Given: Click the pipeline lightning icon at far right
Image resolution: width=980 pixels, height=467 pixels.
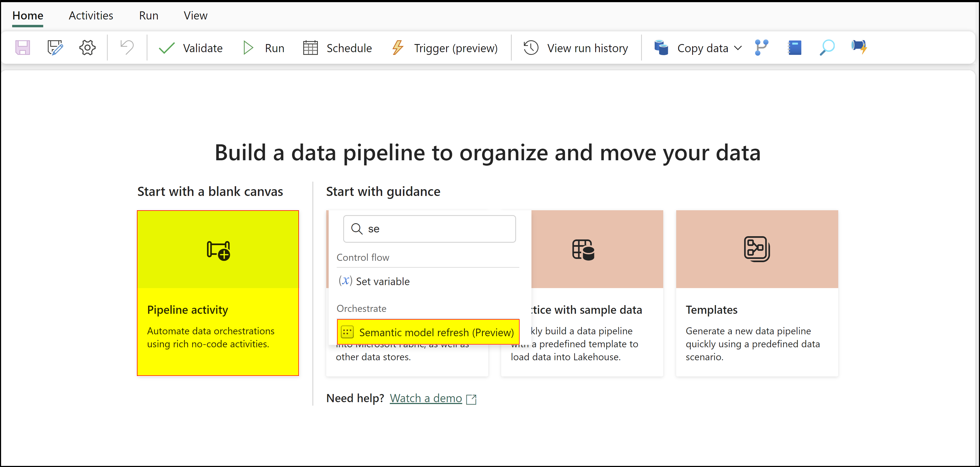Looking at the screenshot, I should [x=859, y=47].
